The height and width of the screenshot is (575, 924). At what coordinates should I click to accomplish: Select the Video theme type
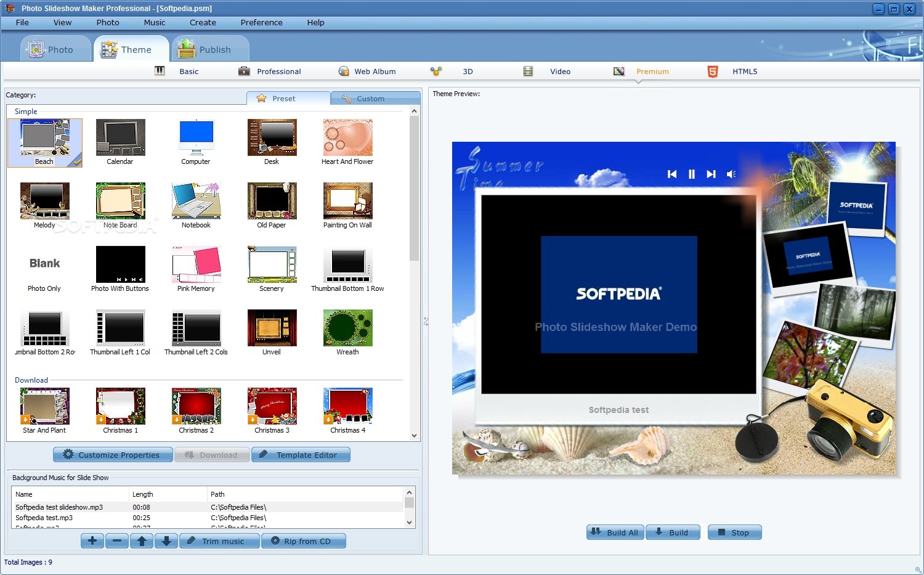(x=547, y=71)
